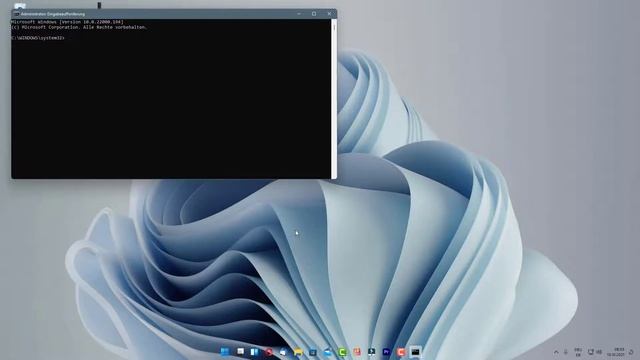This screenshot has width=640, height=360.
Task: Open the Windows Start menu
Action: click(225, 352)
